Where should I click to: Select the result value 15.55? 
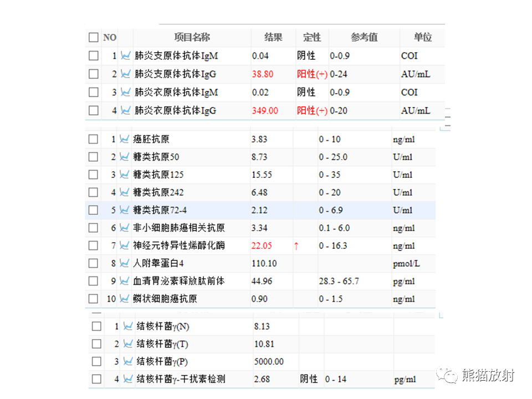(x=262, y=175)
